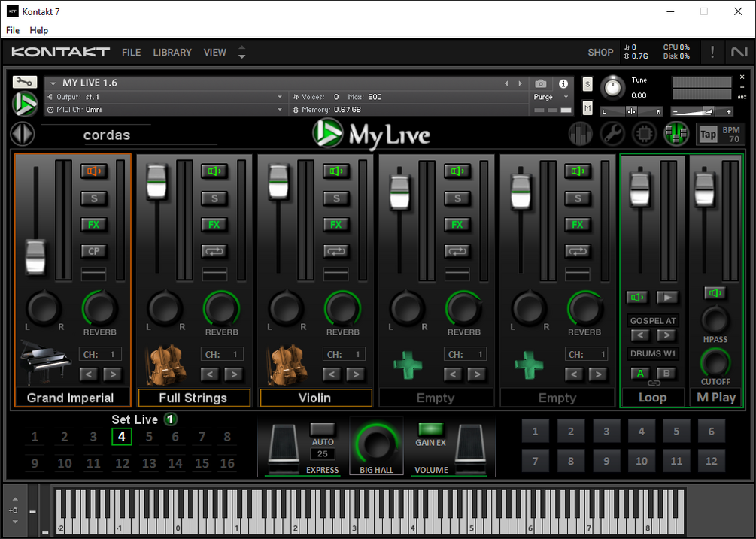Click the Violin channel name label
The image size is (756, 539).
(x=315, y=398)
